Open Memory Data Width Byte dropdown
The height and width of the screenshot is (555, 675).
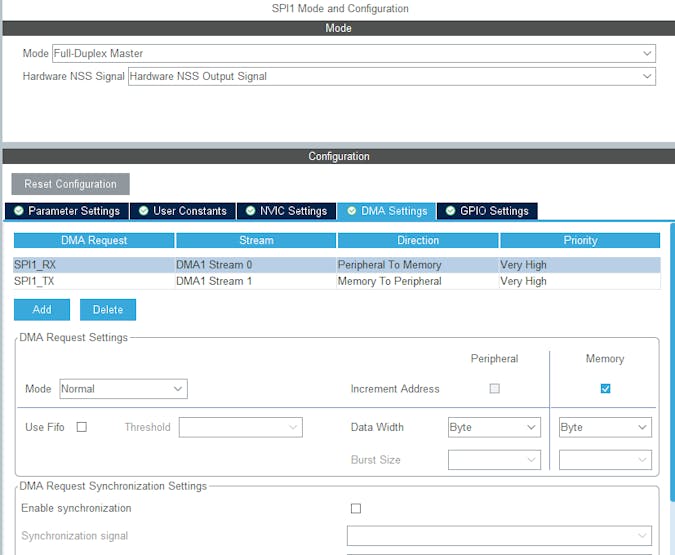click(605, 427)
